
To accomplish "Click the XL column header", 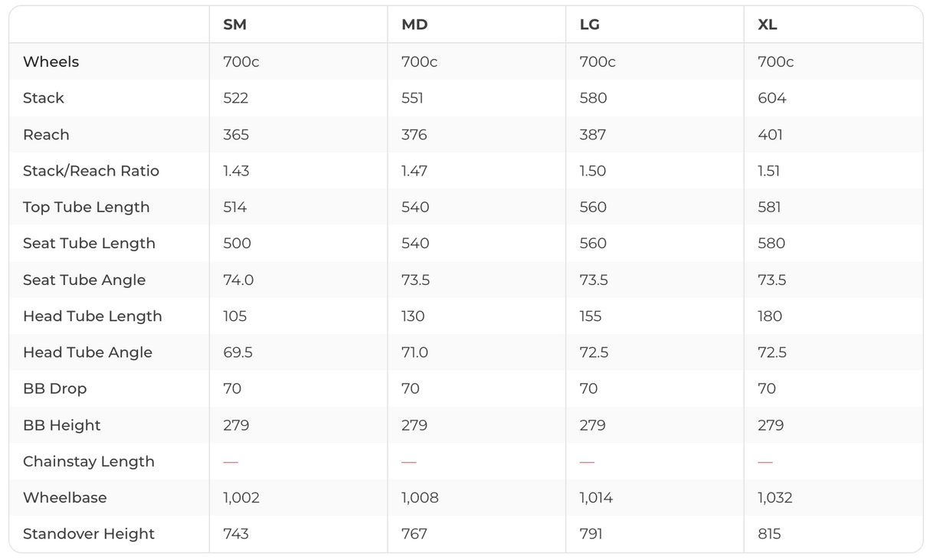I will [767, 25].
